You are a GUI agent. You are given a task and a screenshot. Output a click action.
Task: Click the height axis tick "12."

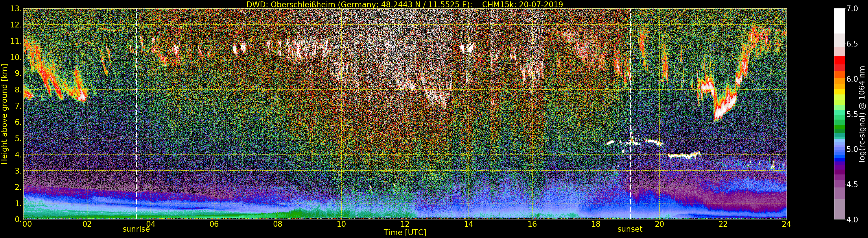(16, 25)
